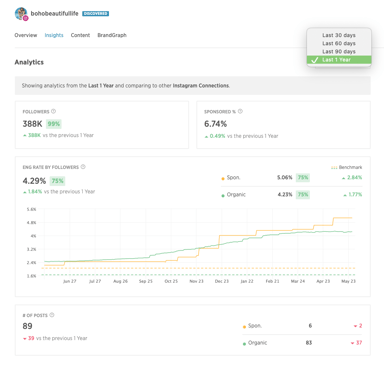Click the Instagram Connections text in banner
Screen dimensions: 384x366
click(x=201, y=86)
